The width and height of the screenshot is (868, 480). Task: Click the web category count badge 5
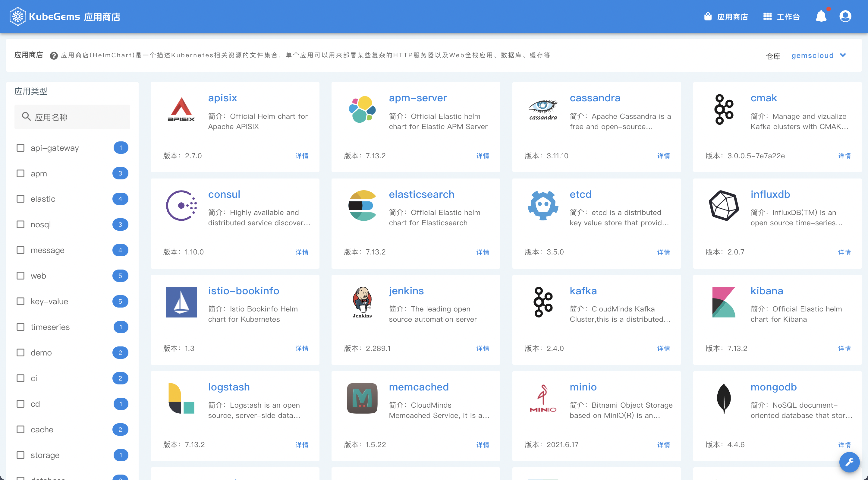(x=120, y=276)
